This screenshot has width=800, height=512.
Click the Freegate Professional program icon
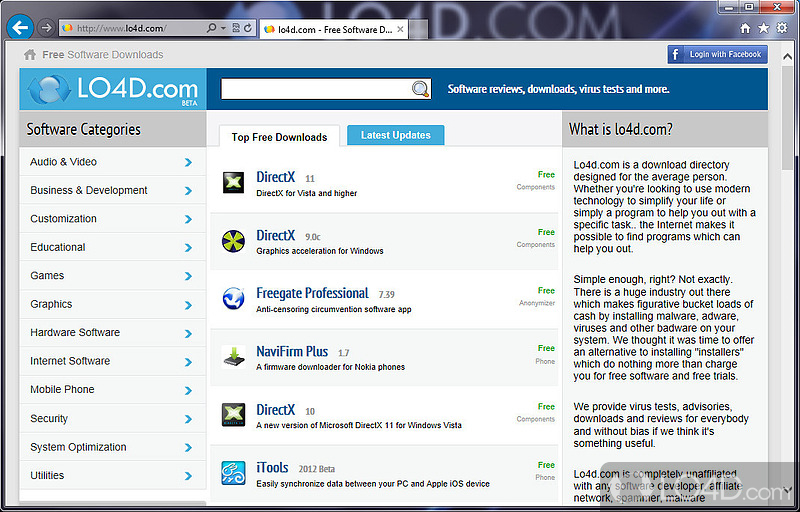coord(233,298)
